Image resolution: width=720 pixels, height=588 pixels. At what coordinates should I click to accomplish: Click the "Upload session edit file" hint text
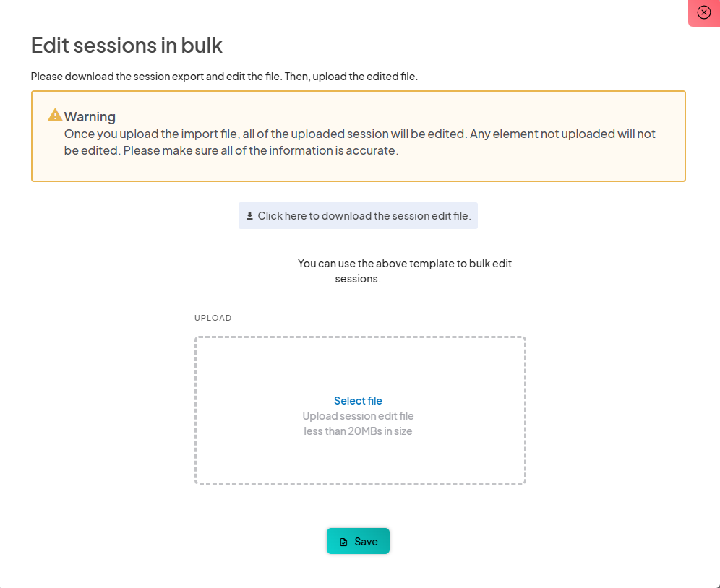point(358,416)
